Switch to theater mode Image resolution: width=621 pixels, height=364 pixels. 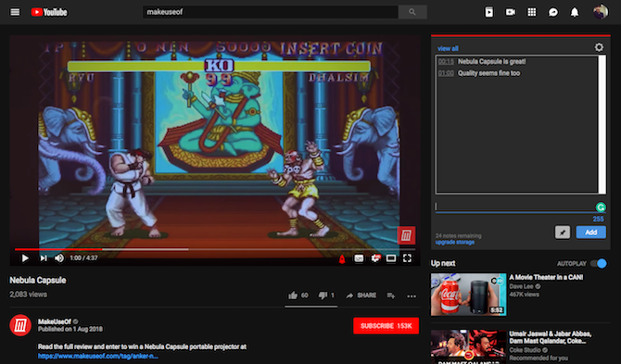point(391,258)
